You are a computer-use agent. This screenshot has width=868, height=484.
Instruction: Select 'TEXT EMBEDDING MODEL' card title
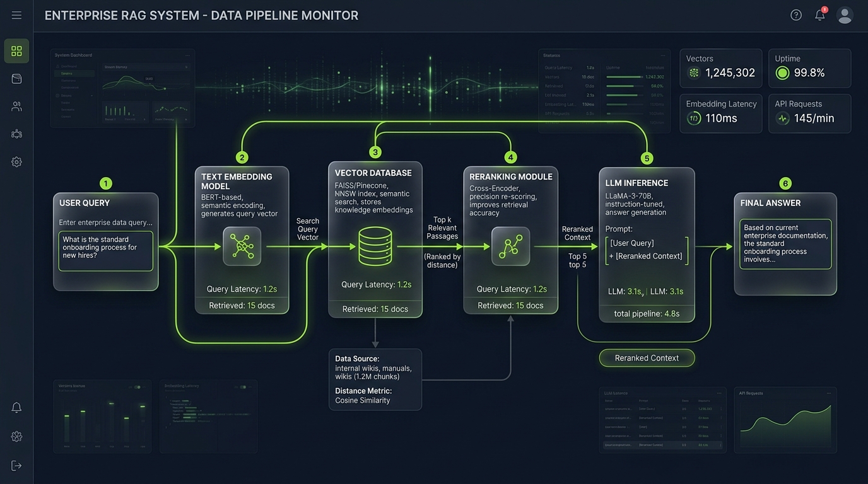click(237, 181)
